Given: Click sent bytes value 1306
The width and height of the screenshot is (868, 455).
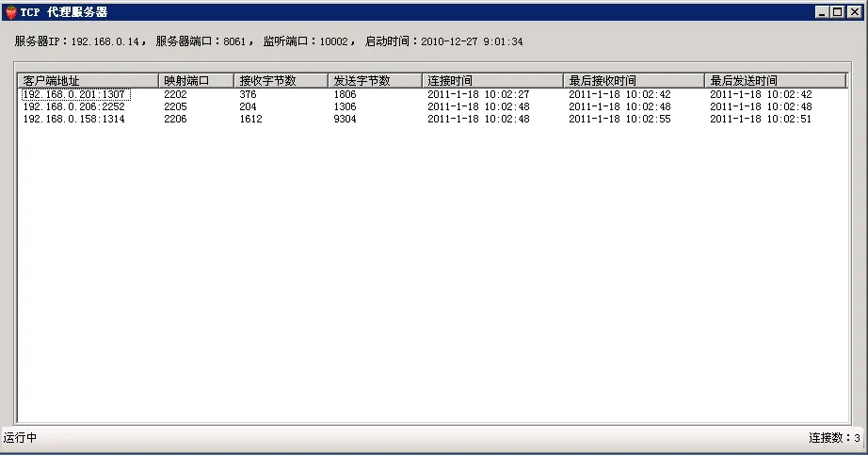Looking at the screenshot, I should [x=345, y=107].
